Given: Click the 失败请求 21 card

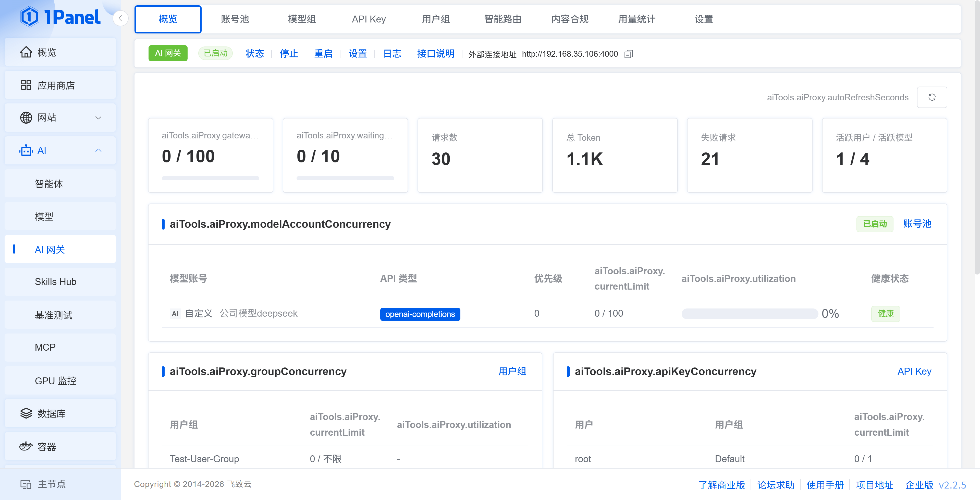Looking at the screenshot, I should click(750, 155).
